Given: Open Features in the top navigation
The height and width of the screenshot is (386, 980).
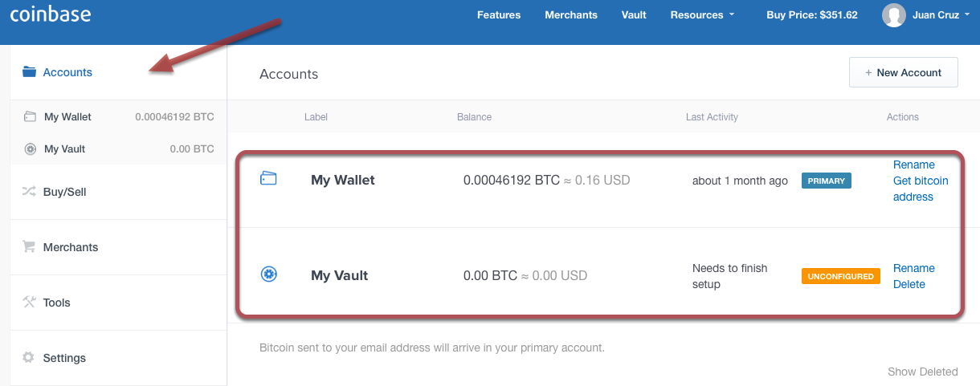Looking at the screenshot, I should (499, 14).
